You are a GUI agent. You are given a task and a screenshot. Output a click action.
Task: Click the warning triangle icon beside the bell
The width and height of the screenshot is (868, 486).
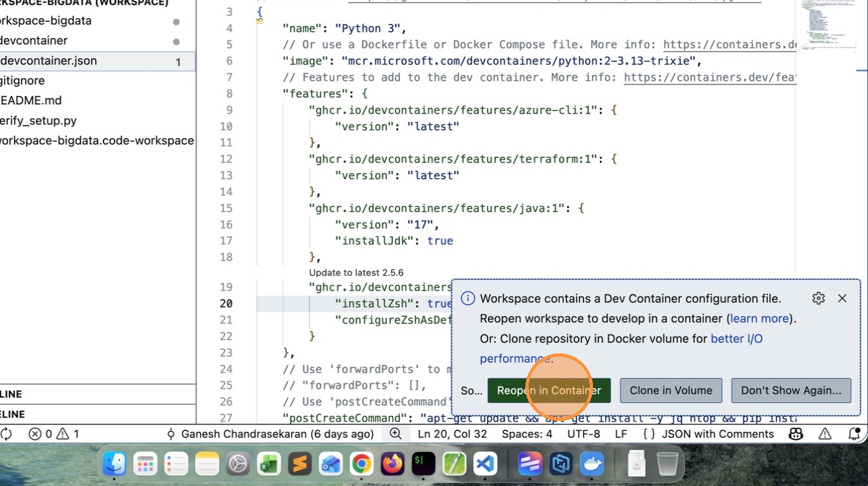[825, 434]
